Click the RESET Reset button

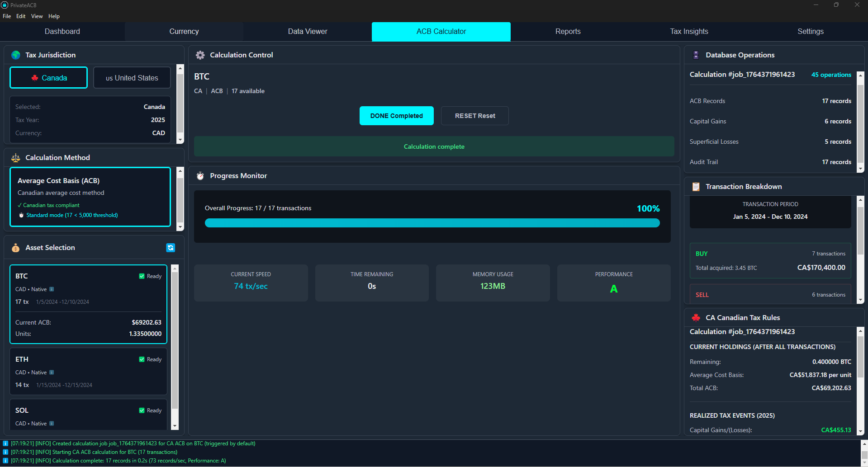(474, 116)
